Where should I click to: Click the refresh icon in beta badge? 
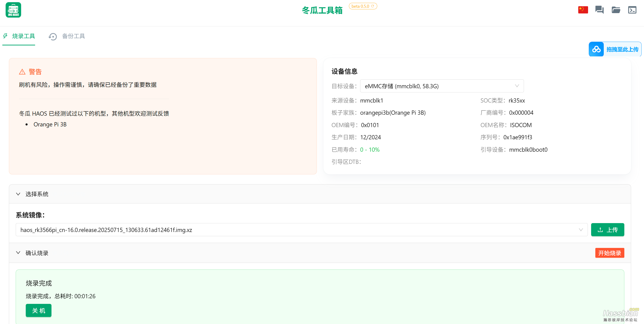pyautogui.click(x=373, y=6)
